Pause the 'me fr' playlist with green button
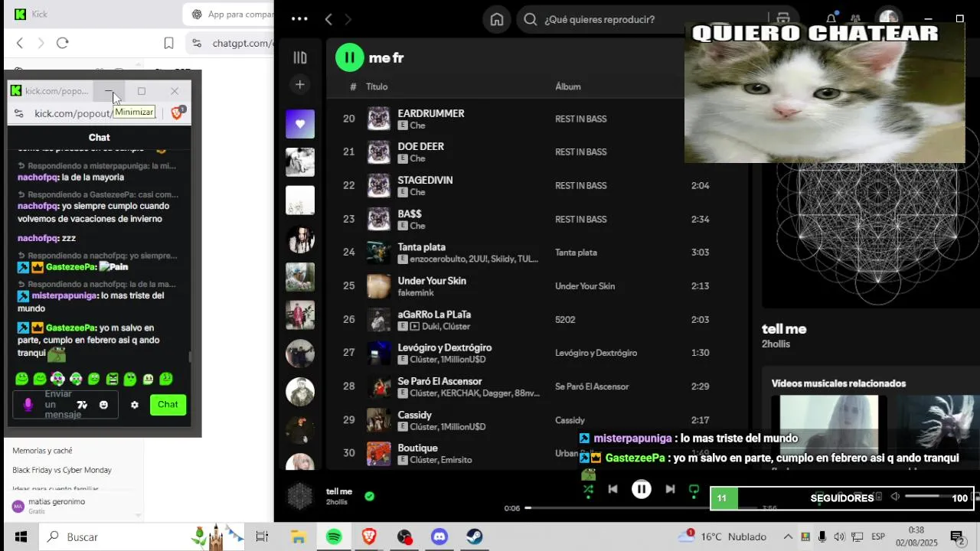This screenshot has height=551, width=980. tap(350, 57)
